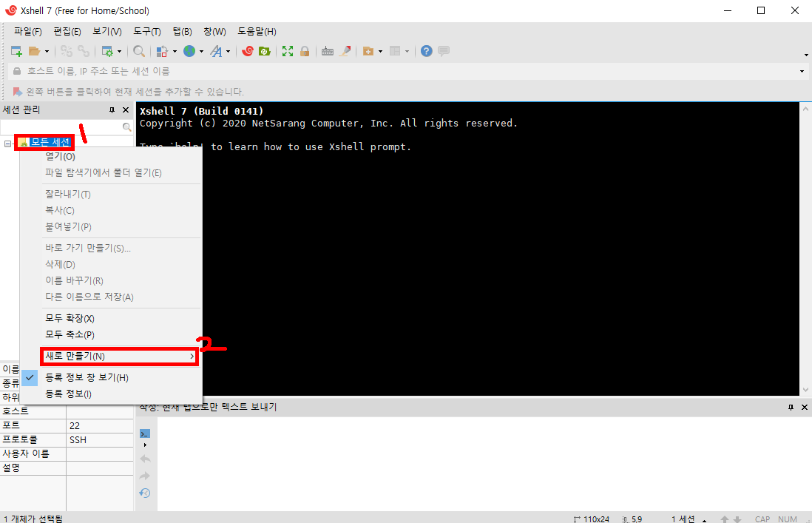Screen dimensions: 812x523
Task: Click the New session toolbar icon
Action: click(16, 51)
